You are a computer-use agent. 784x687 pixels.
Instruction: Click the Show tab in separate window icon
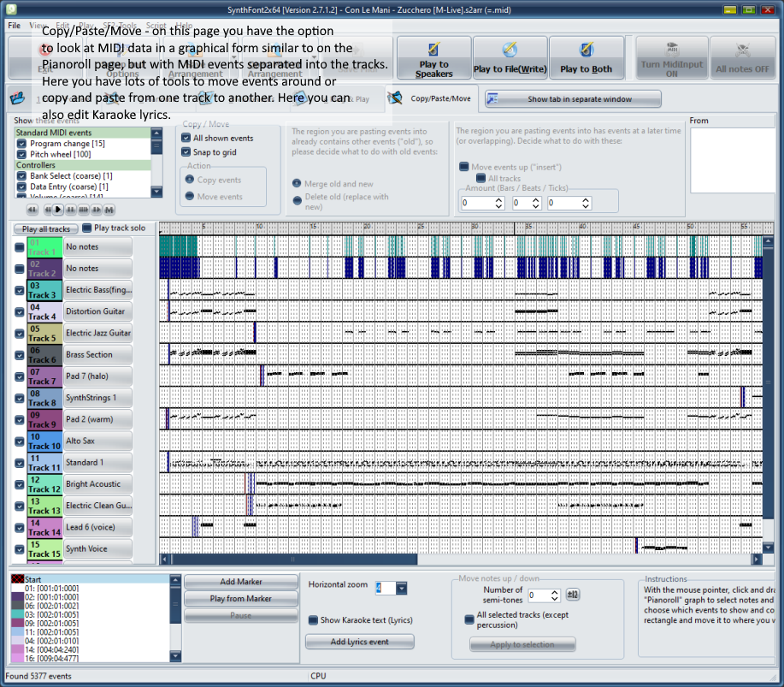click(492, 98)
